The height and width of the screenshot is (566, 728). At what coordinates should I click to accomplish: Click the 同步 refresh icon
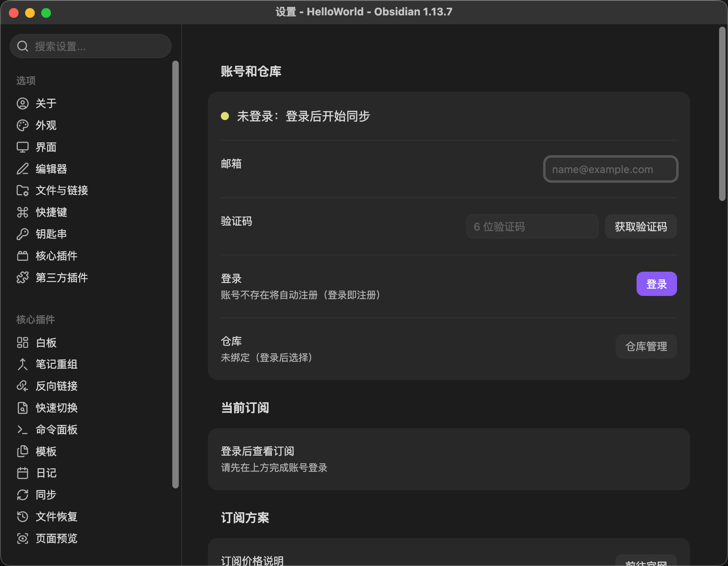(x=23, y=495)
